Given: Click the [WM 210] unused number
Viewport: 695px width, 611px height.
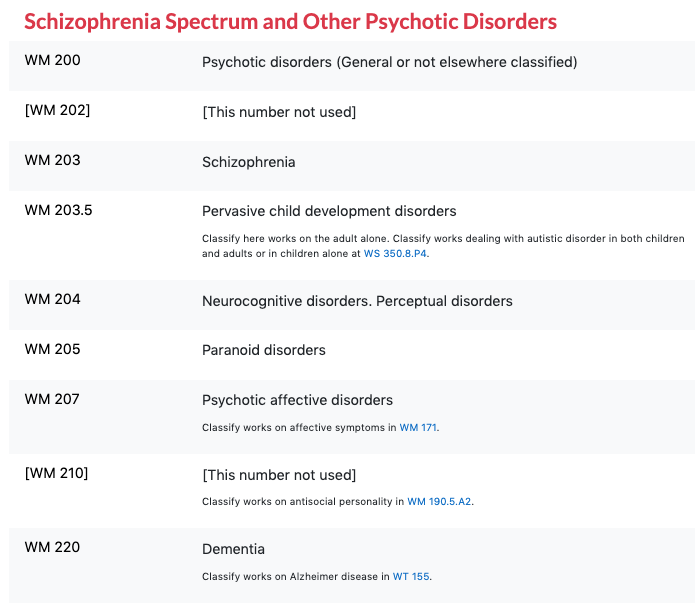Looking at the screenshot, I should (56, 473).
